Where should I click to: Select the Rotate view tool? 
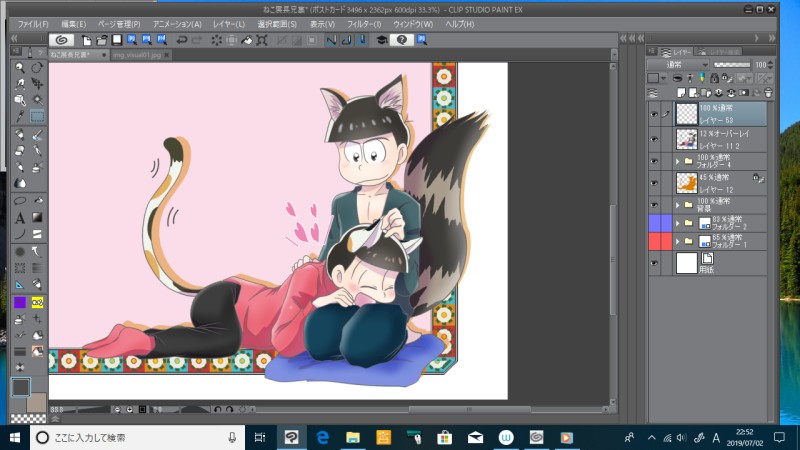(37, 67)
